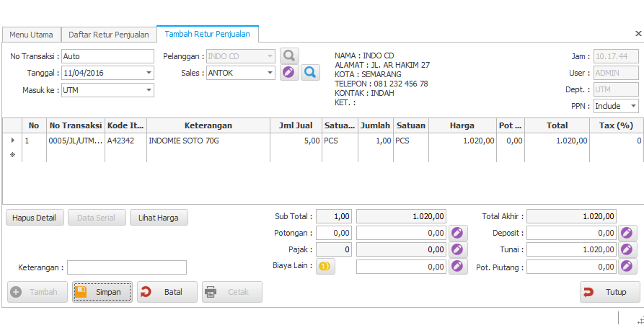Expand the Masuk ke dropdown
This screenshot has width=644, height=333.
[149, 90]
